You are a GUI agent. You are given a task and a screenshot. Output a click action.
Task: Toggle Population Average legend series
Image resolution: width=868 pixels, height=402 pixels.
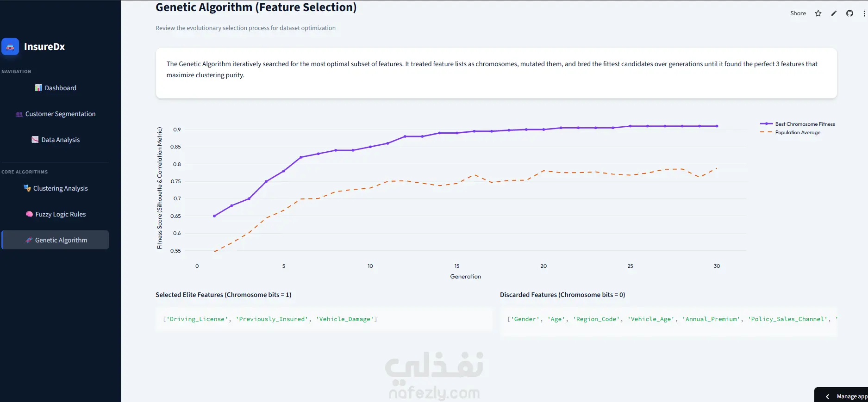coord(790,132)
